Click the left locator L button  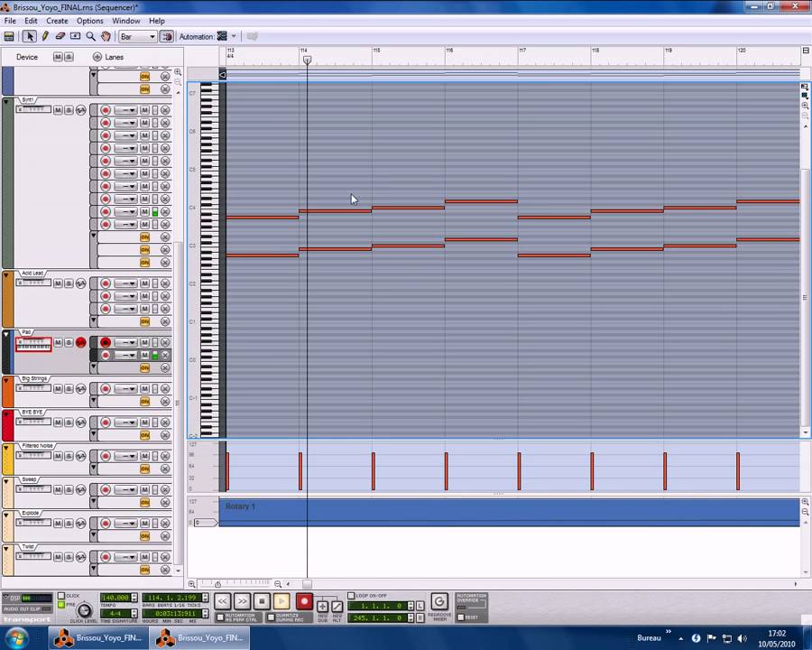pyautogui.click(x=420, y=606)
